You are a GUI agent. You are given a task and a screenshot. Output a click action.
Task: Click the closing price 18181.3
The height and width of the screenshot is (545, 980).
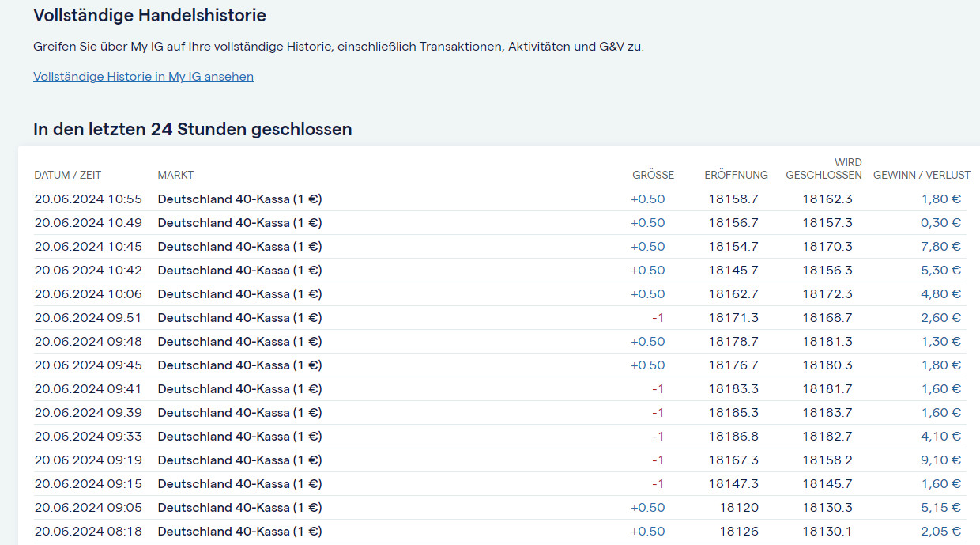(x=827, y=342)
